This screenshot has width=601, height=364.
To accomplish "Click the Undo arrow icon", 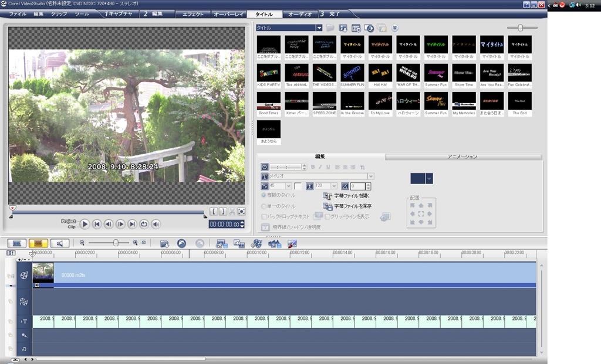I will pos(182,243).
